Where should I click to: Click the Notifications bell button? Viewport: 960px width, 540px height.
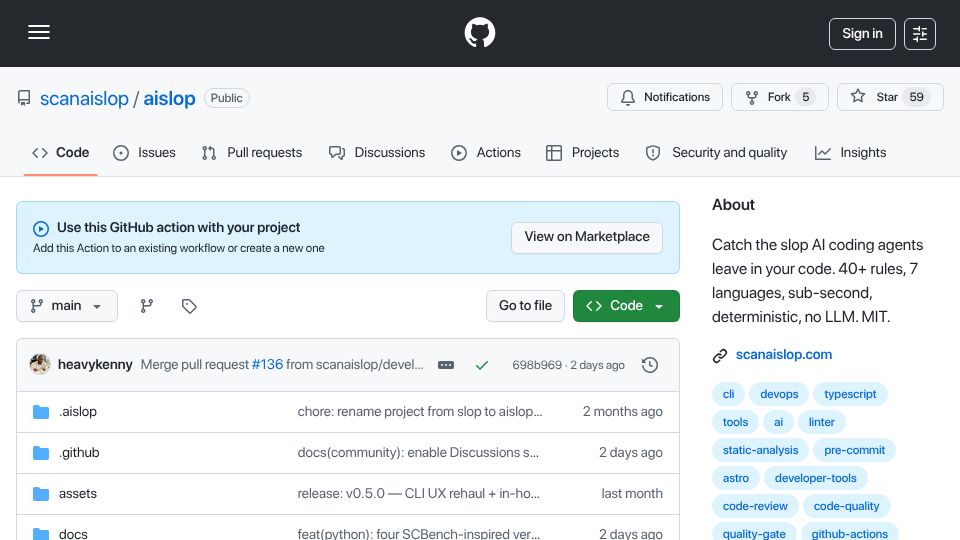(x=665, y=97)
